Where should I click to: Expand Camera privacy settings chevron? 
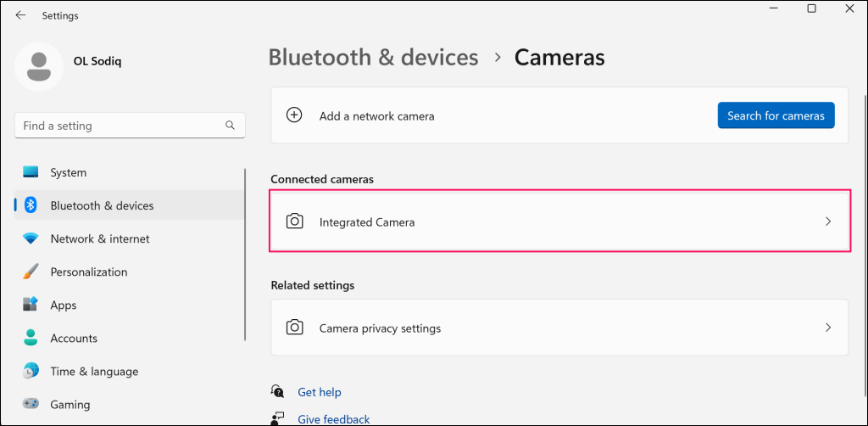(x=828, y=328)
